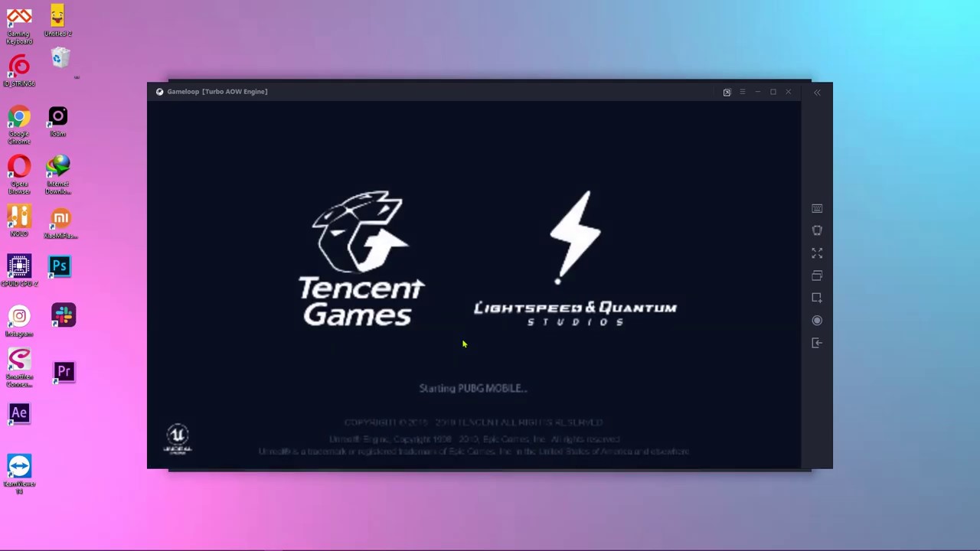The image size is (980, 551).
Task: Click the multi-window icon in Gameloop sidebar
Action: [817, 275]
